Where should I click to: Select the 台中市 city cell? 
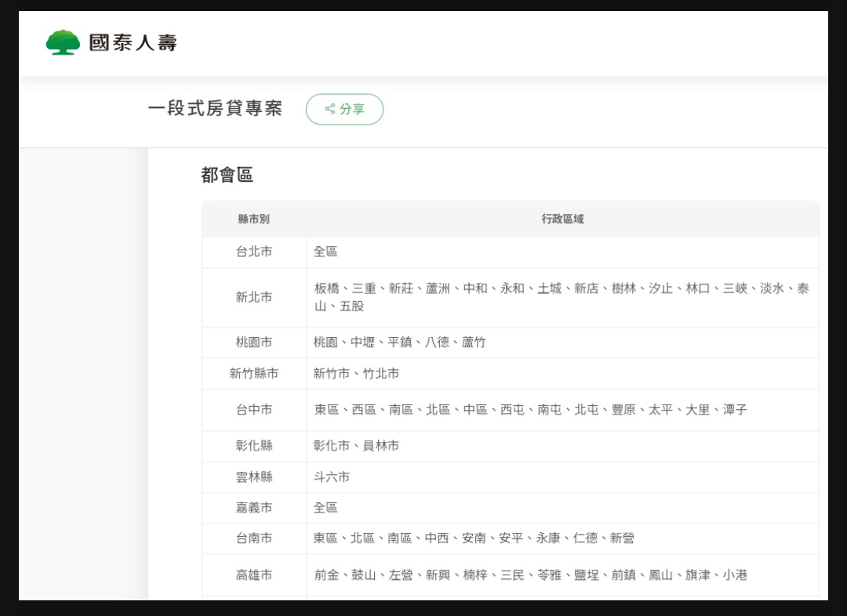pos(254,410)
